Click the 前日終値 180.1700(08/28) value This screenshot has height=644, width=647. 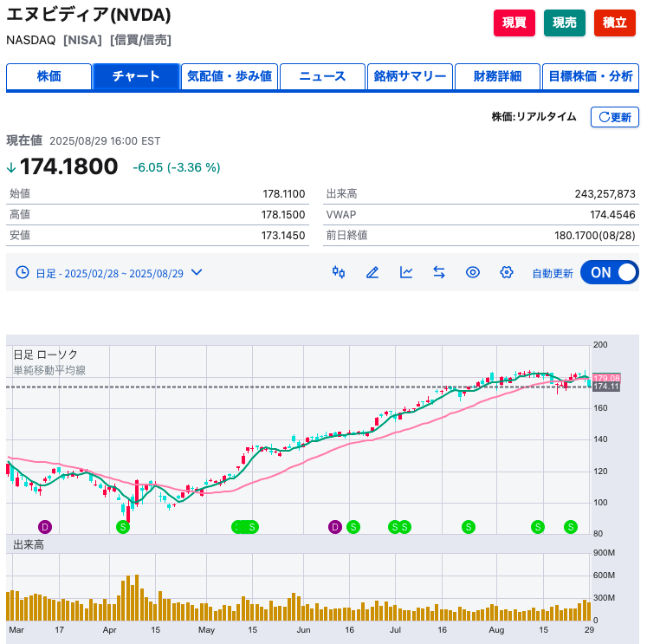(594, 235)
